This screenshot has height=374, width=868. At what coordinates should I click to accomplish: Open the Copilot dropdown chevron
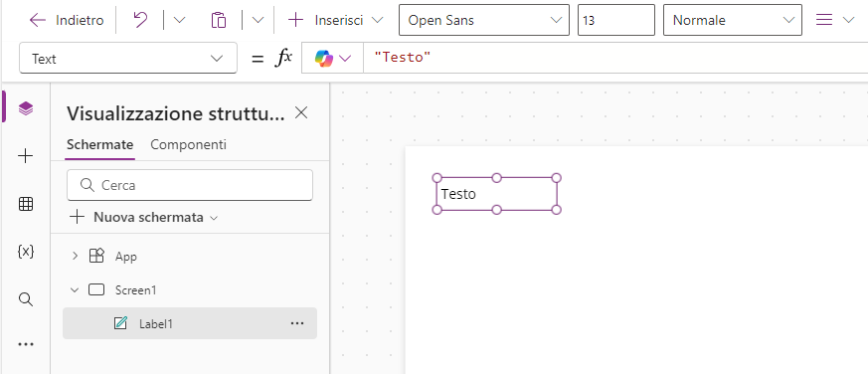point(345,58)
